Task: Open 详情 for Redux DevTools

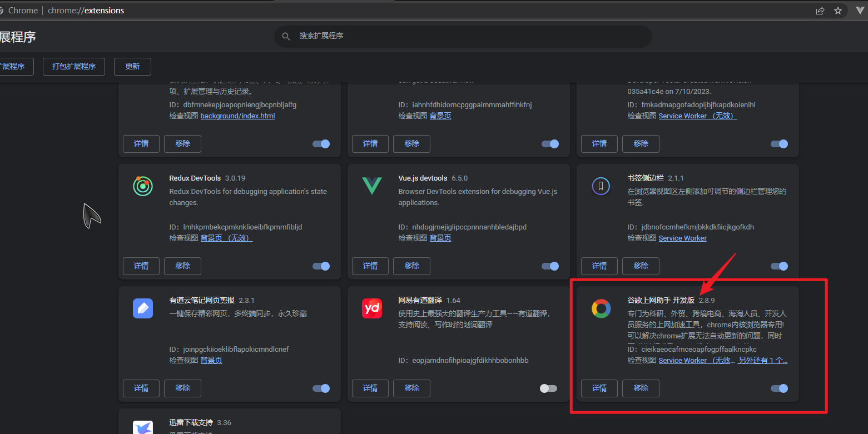Action: click(x=141, y=266)
